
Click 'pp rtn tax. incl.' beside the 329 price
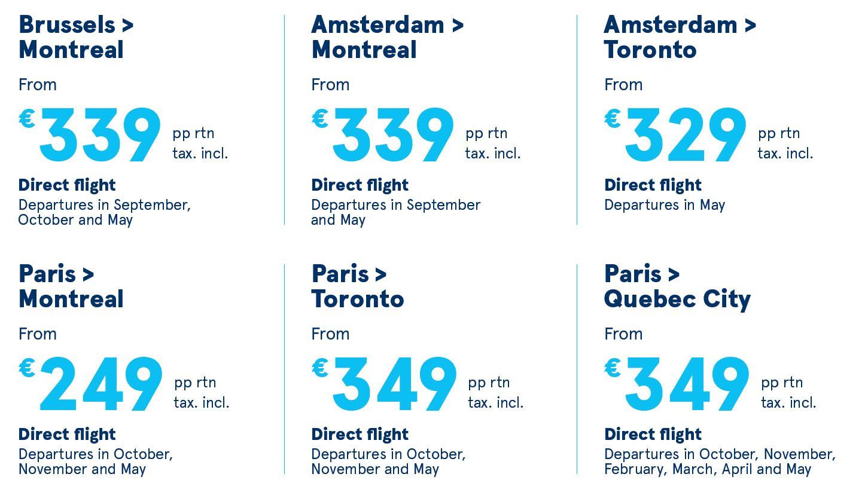785,143
